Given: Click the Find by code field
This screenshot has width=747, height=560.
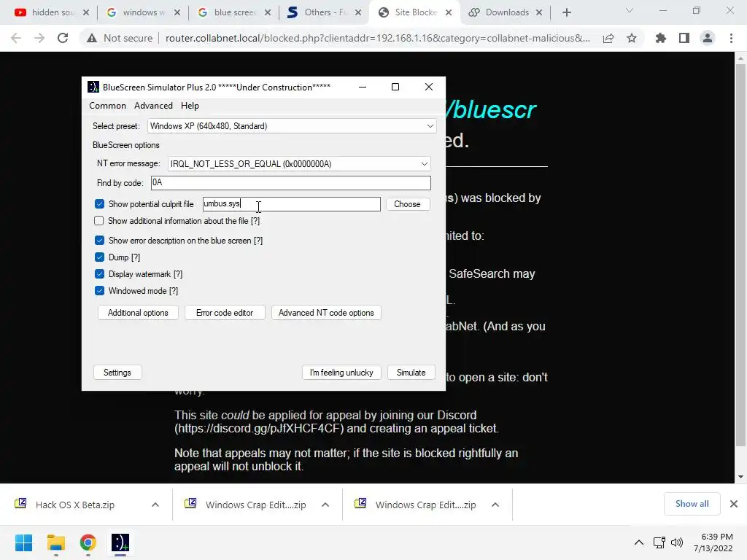Looking at the screenshot, I should [x=290, y=183].
